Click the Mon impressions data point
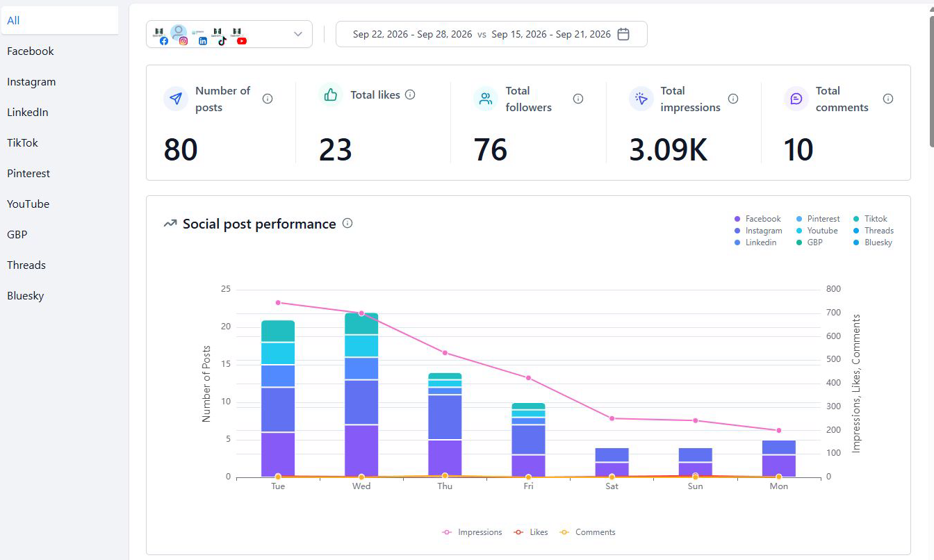The height and width of the screenshot is (560, 934). click(x=778, y=430)
